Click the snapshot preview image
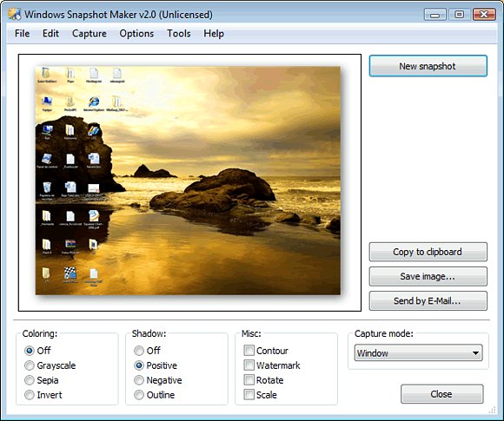The width and height of the screenshot is (504, 421). (x=188, y=181)
